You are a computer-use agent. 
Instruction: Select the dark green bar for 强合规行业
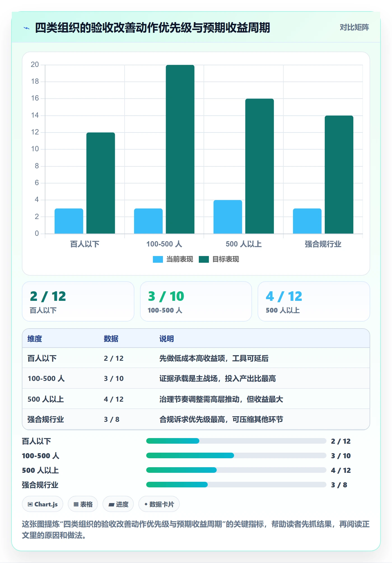coord(339,175)
